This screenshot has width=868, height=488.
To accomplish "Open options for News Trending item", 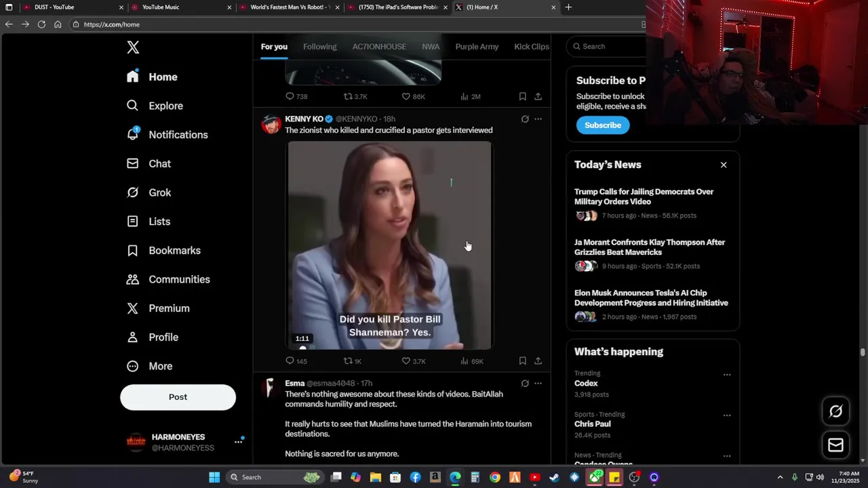I will click(x=727, y=456).
